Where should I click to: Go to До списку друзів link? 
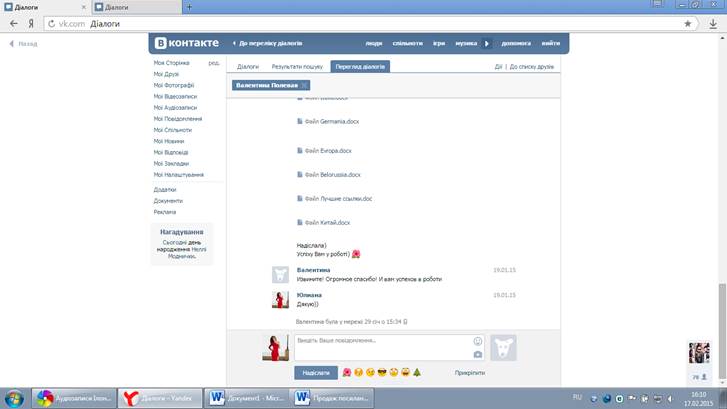532,67
